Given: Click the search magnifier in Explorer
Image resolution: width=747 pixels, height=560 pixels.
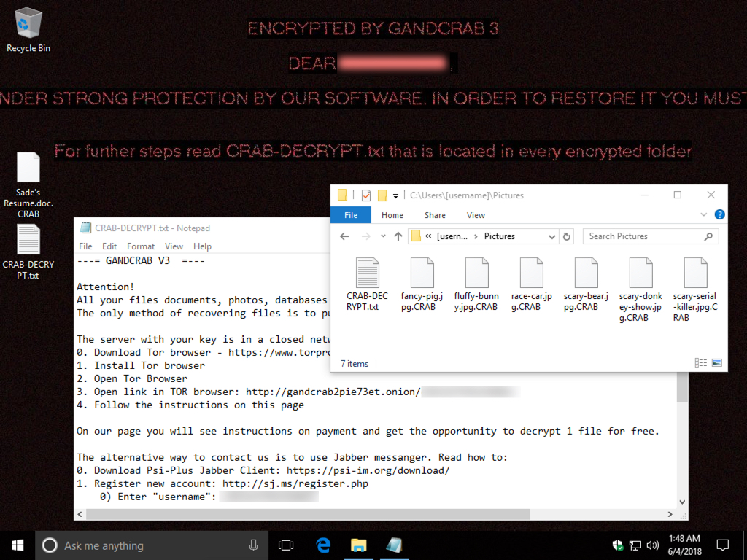Looking at the screenshot, I should point(708,236).
